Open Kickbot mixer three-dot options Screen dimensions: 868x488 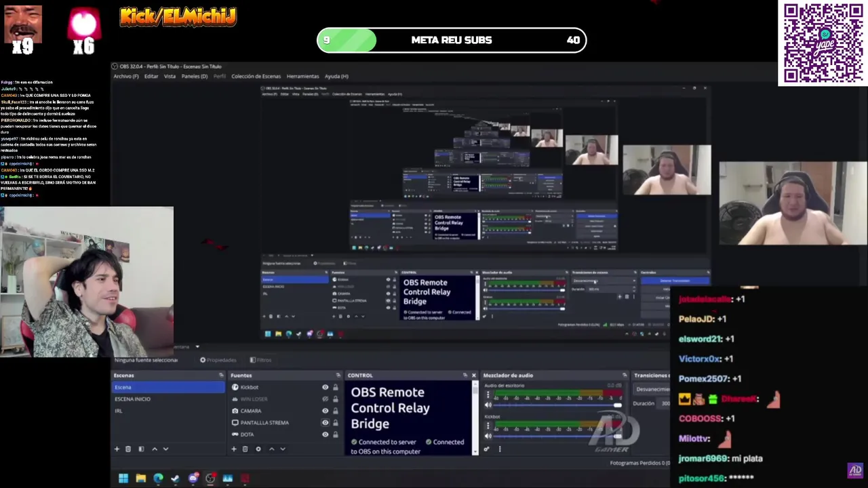point(488,426)
